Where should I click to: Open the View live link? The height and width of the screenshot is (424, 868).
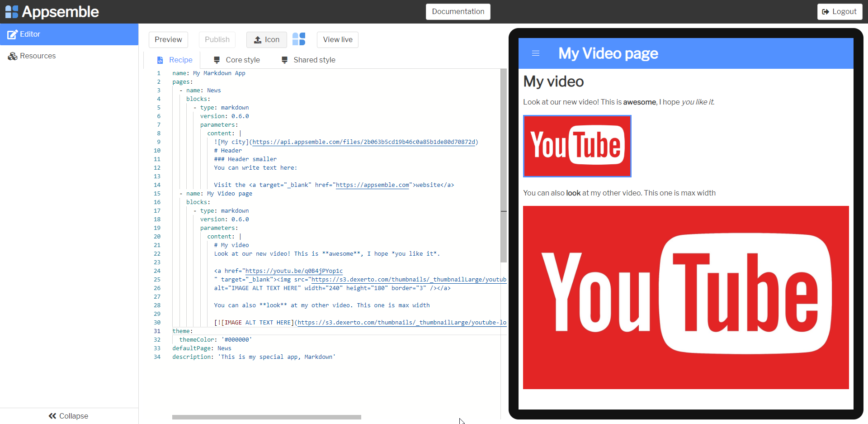pos(338,40)
